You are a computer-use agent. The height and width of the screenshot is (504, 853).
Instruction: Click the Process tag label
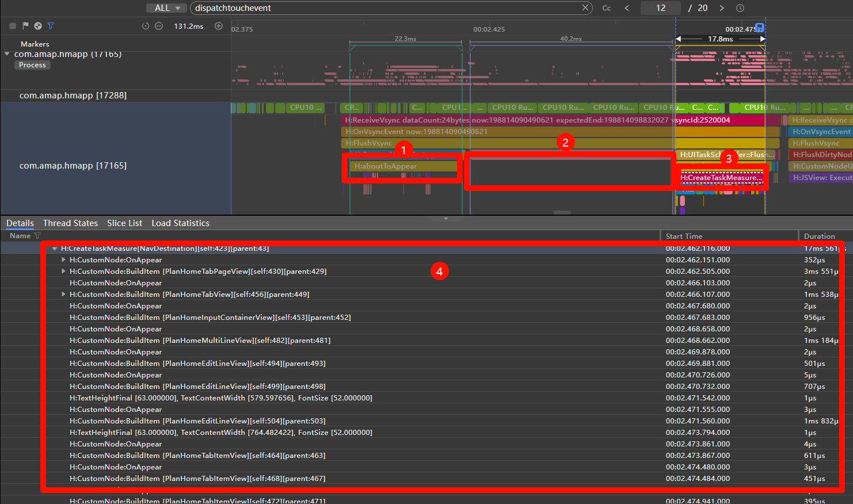coord(32,65)
